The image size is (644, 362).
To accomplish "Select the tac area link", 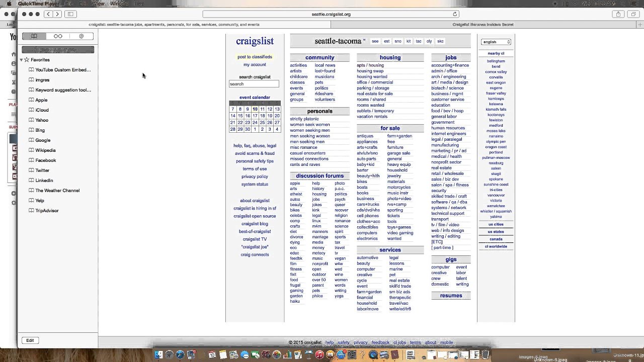I will coord(418,41).
